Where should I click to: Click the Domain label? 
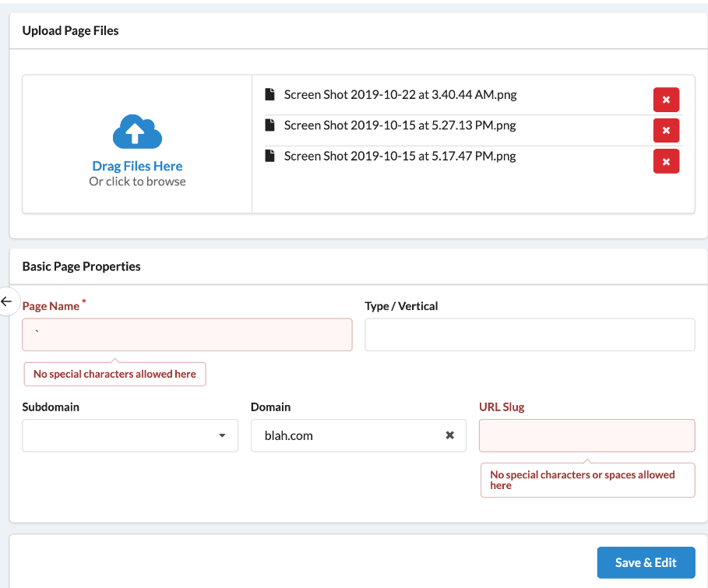pos(270,407)
